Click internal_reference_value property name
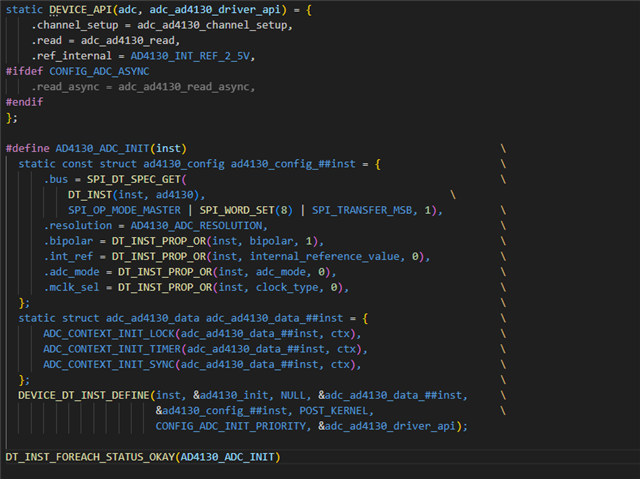 (324, 257)
